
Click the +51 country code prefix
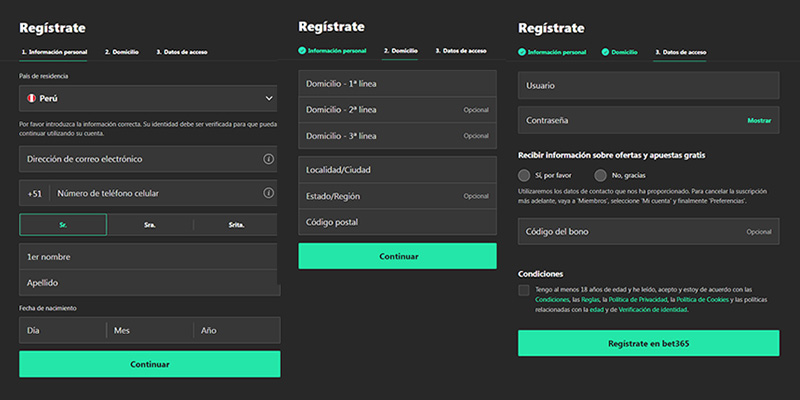point(35,193)
